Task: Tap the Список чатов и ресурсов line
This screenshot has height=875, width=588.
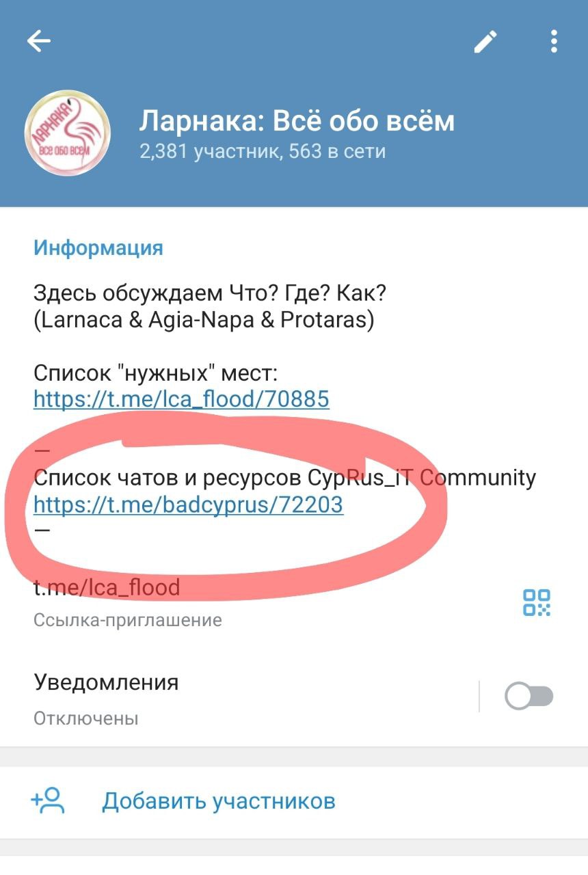Action: (x=284, y=478)
